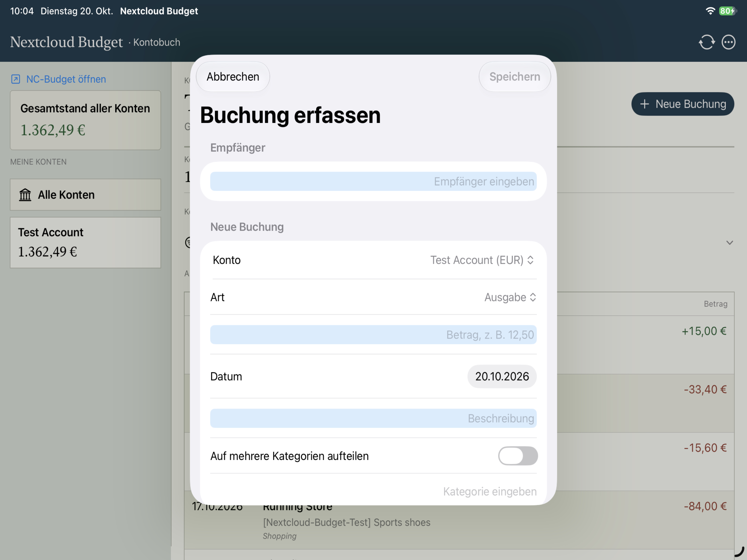
Task: Check the battery indicator in the status bar
Action: 727,11
